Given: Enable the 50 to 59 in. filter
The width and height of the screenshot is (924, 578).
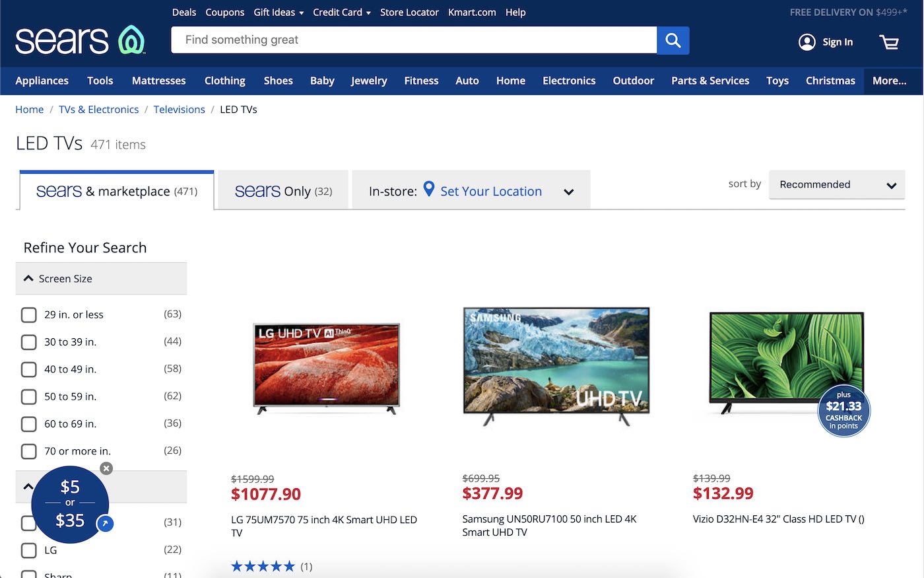Looking at the screenshot, I should (29, 396).
